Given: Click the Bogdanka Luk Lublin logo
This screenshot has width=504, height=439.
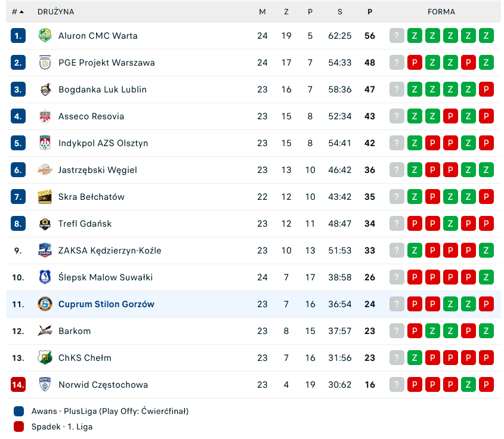Looking at the screenshot, I should (45, 89).
